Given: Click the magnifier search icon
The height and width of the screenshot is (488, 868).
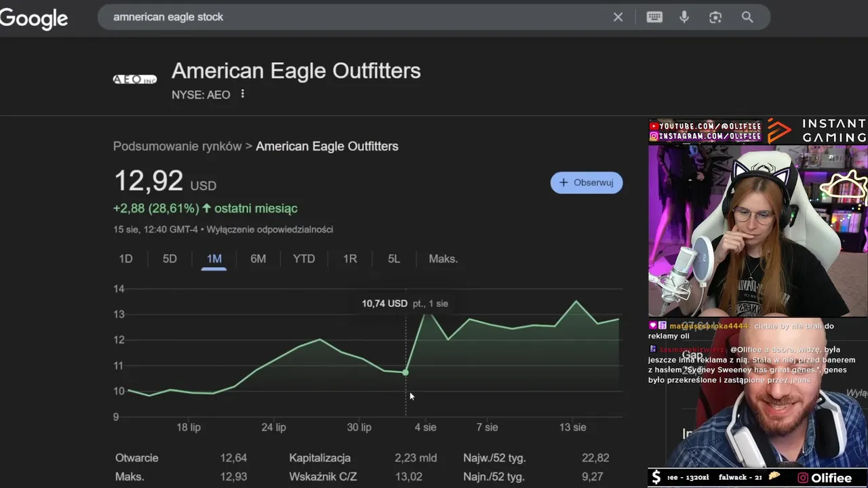Looking at the screenshot, I should 747,17.
